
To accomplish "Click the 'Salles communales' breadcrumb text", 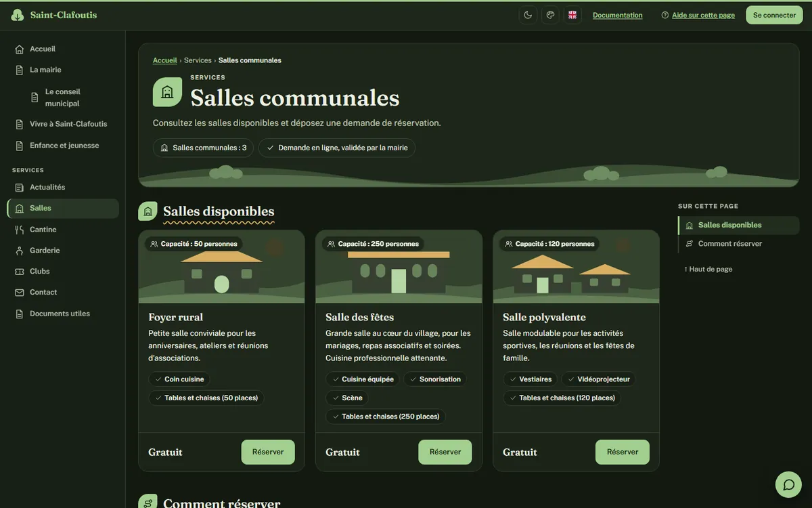I will [x=250, y=60].
